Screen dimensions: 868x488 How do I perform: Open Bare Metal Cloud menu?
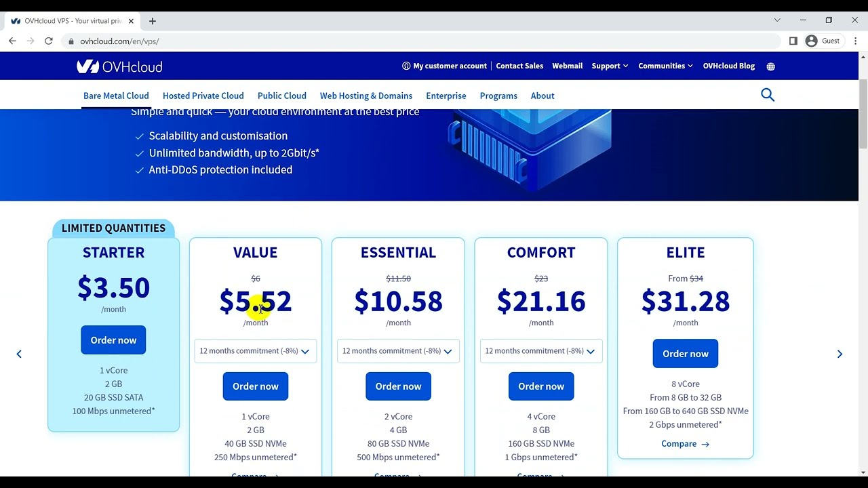point(116,96)
